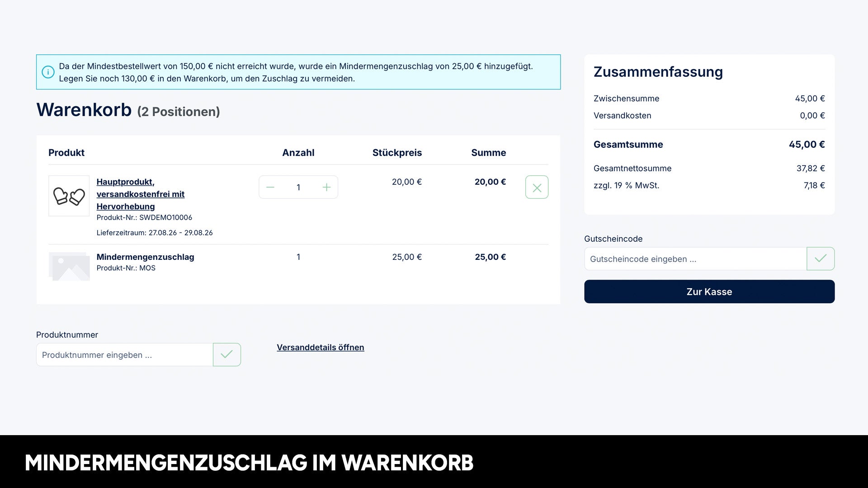Click the MwSt. 7,18 € value
This screenshot has height=488, width=868.
click(814, 186)
